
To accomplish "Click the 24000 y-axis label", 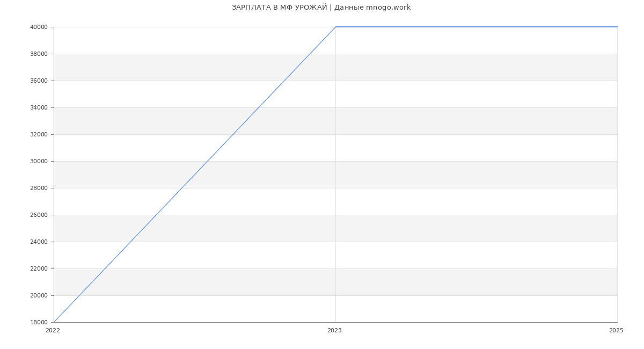I will coord(39,242).
